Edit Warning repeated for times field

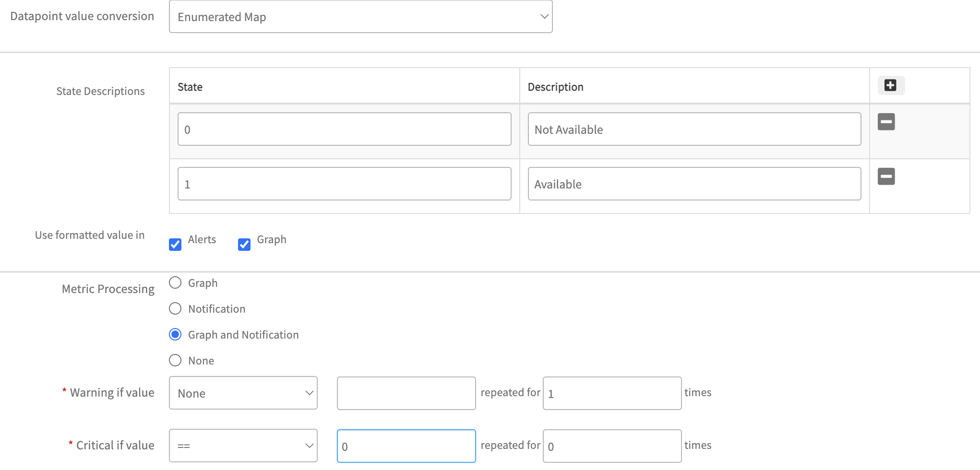(x=612, y=393)
